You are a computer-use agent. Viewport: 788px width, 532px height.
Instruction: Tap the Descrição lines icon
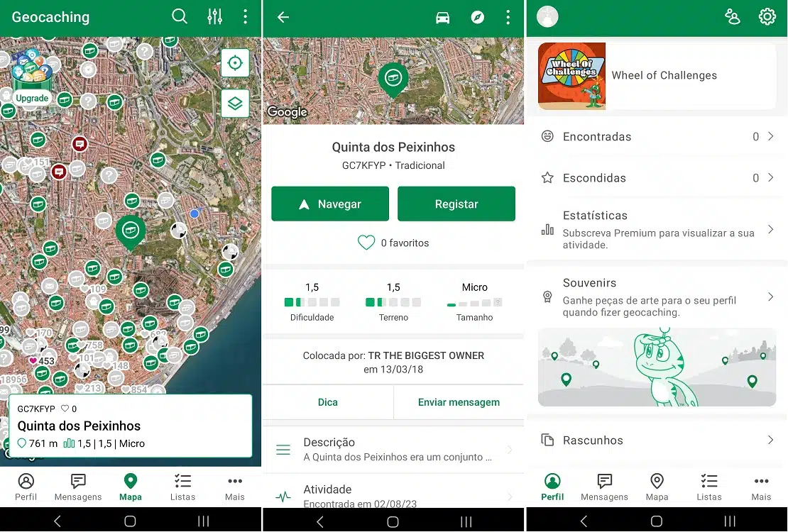pos(283,450)
